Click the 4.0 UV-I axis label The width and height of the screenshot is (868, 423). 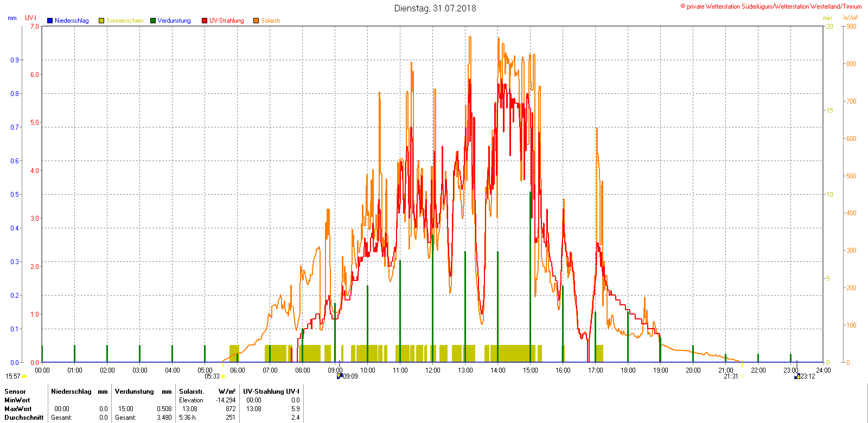tap(35, 171)
